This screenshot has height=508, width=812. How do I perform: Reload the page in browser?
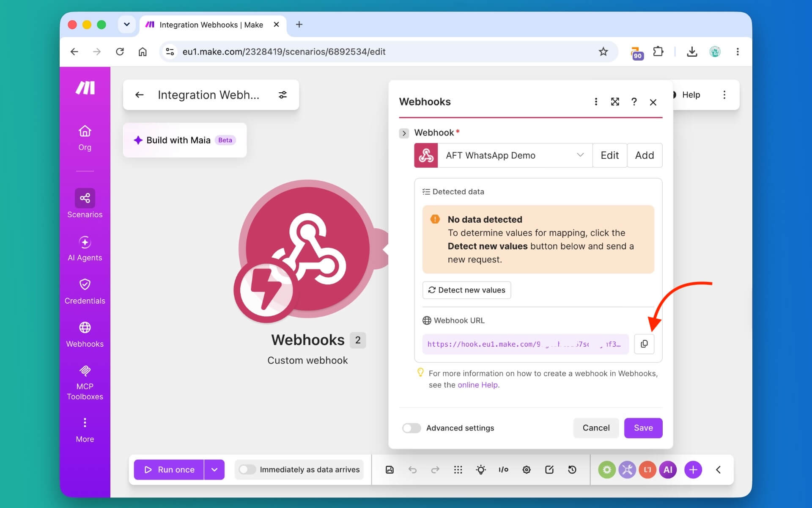(x=120, y=52)
